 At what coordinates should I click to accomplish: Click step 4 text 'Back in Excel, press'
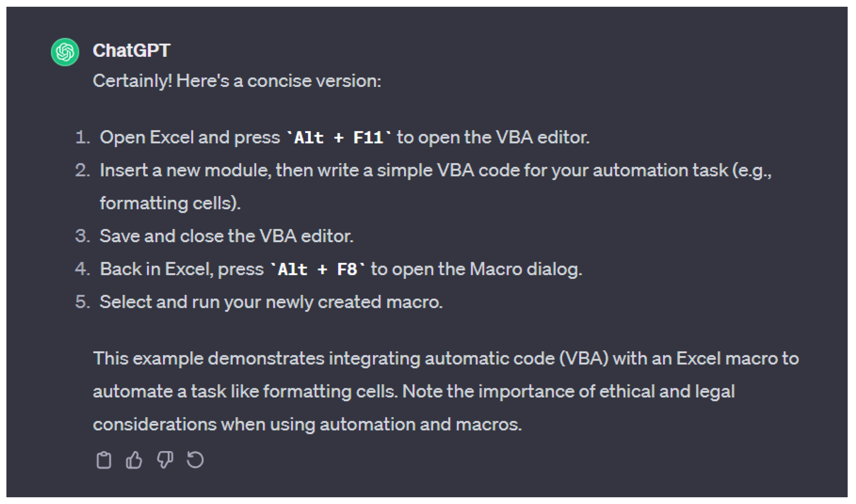[181, 270]
